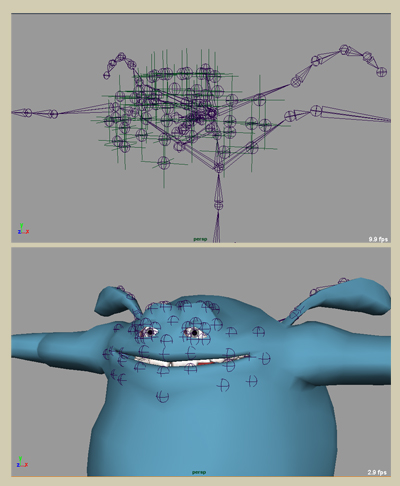Screen dimensions: 400x486
Task: Click the XYZ axis gizmo in top viewport
Action: [x=23, y=229]
